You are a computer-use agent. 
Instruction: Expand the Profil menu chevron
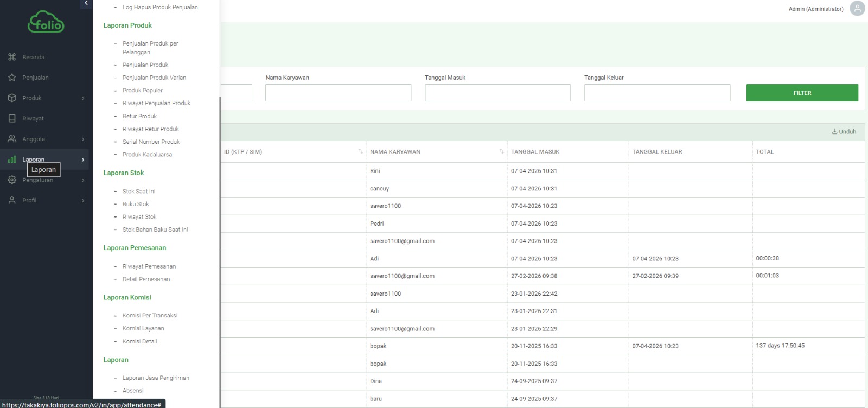click(x=83, y=201)
